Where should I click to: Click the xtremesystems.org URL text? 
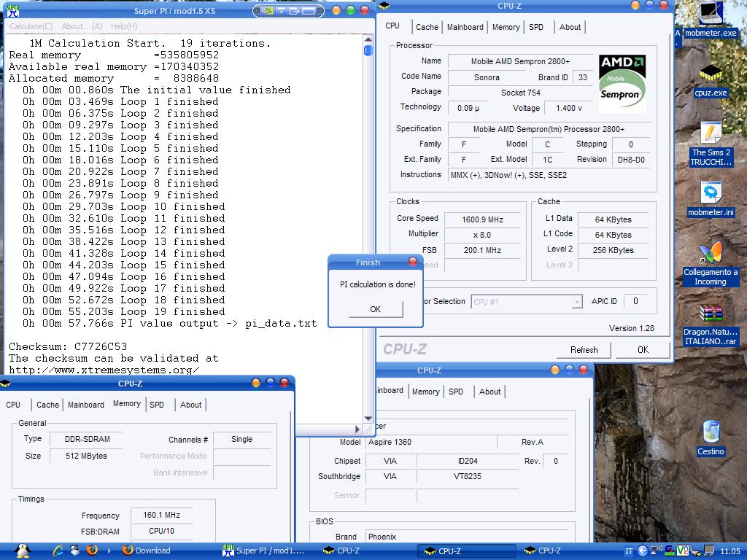(x=104, y=370)
